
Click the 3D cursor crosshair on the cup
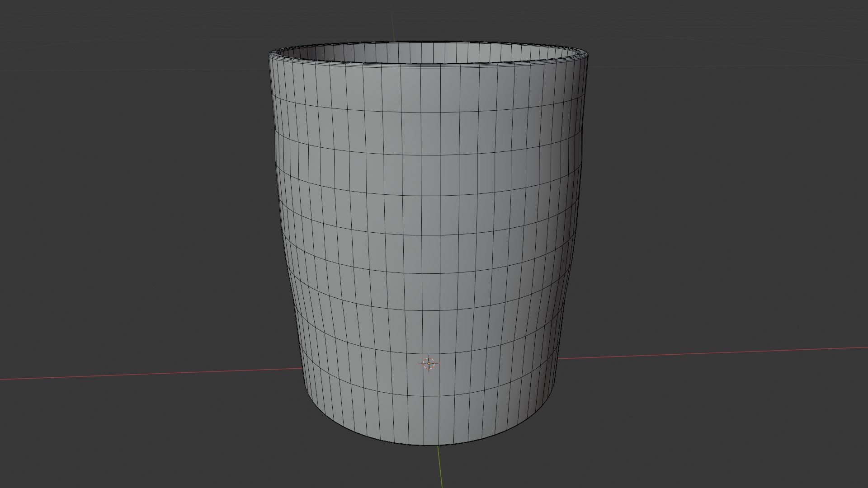429,363
